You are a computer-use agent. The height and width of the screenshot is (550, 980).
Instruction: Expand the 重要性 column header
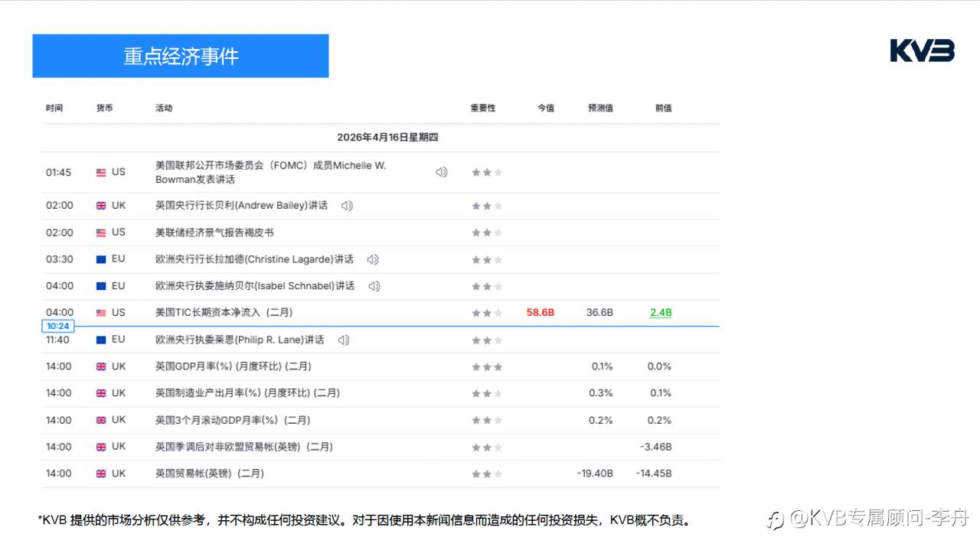pyautogui.click(x=482, y=108)
